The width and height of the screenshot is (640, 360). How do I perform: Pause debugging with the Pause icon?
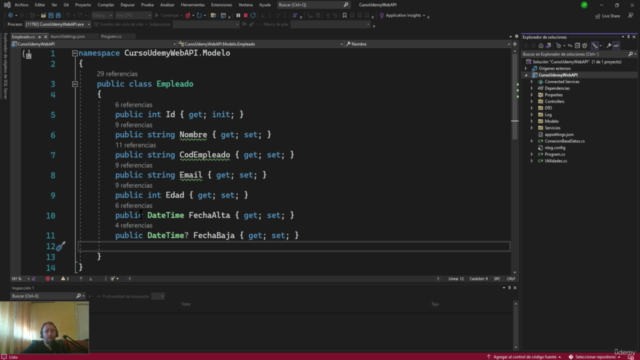[238, 16]
